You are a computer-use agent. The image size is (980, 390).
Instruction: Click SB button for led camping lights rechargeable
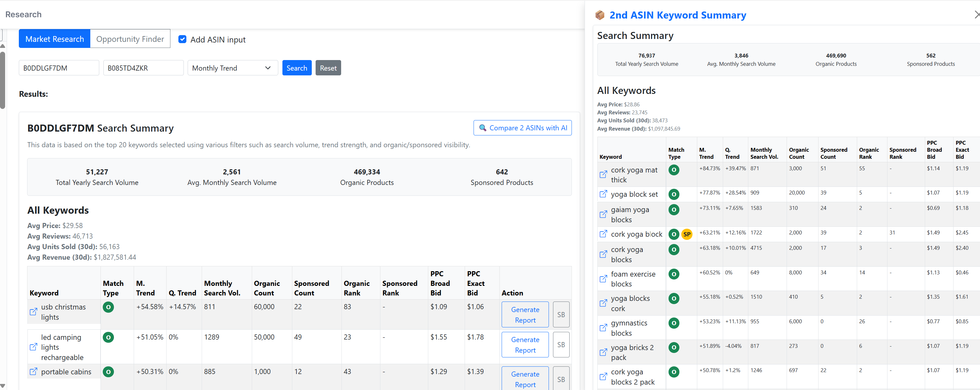click(561, 345)
